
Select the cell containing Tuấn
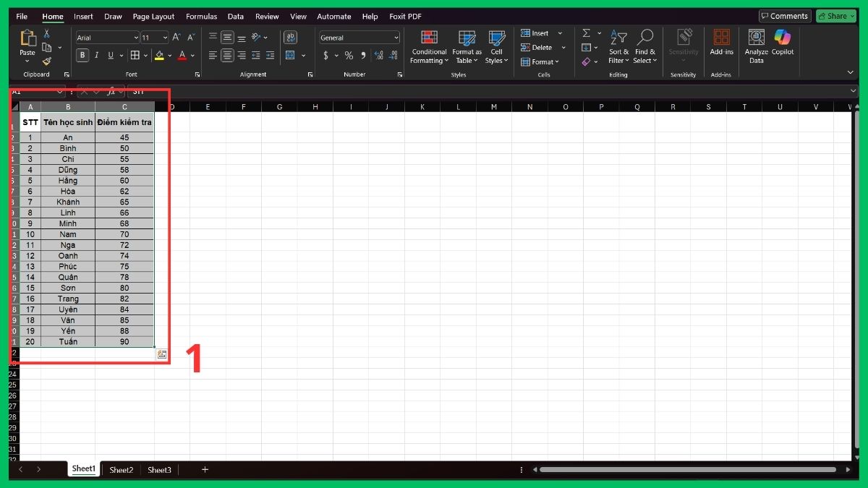[x=67, y=341]
